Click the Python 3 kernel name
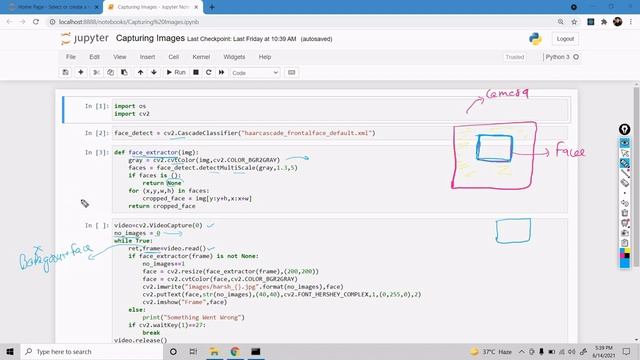The width and height of the screenshot is (640, 360). [x=557, y=57]
